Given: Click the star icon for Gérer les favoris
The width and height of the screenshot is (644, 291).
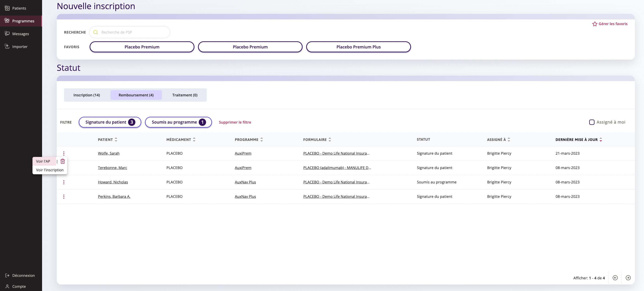Looking at the screenshot, I should (595, 24).
